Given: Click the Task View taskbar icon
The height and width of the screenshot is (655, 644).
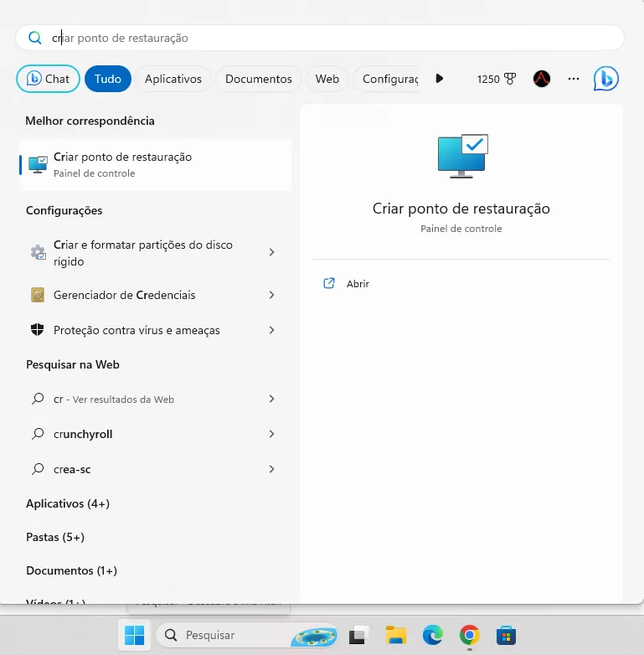Looking at the screenshot, I should pos(359,636).
